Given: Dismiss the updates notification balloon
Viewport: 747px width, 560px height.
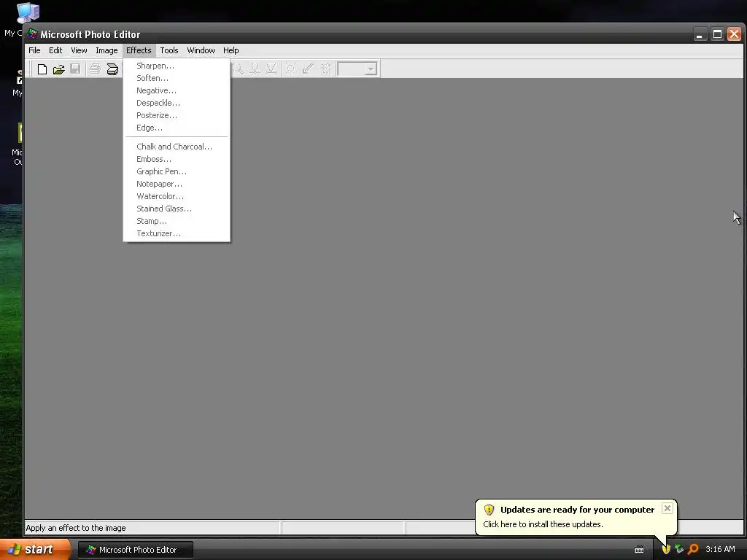Looking at the screenshot, I should pos(667,508).
